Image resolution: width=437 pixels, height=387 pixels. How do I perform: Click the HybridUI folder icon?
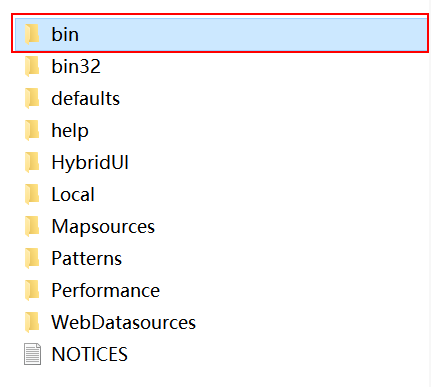[x=32, y=162]
